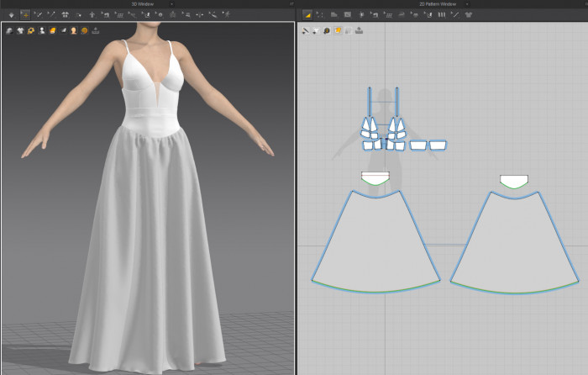Select Edit Texture tool in 2D toolbar
This screenshot has width=588, height=375.
[428, 15]
